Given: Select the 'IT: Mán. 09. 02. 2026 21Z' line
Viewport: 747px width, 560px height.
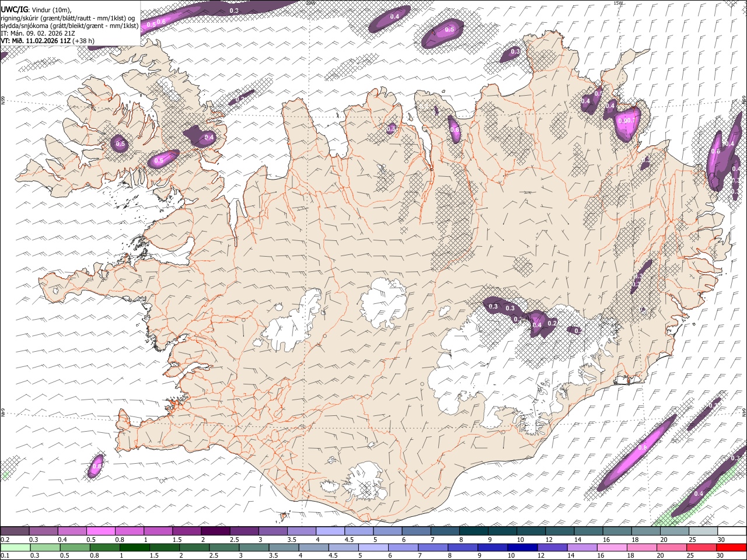Looking at the screenshot, I should tap(38, 33).
